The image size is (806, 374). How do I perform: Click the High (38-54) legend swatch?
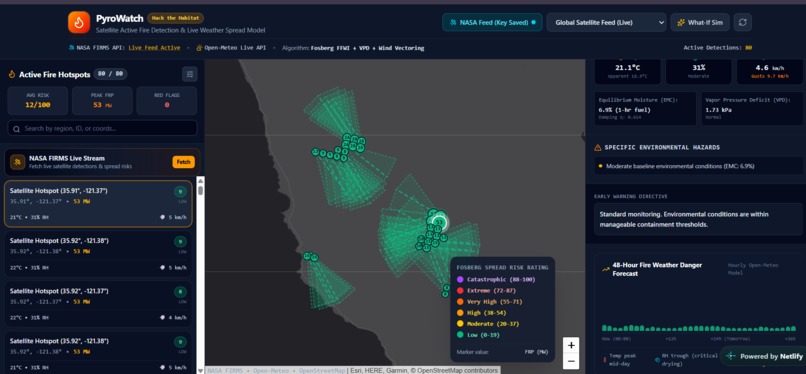point(460,313)
